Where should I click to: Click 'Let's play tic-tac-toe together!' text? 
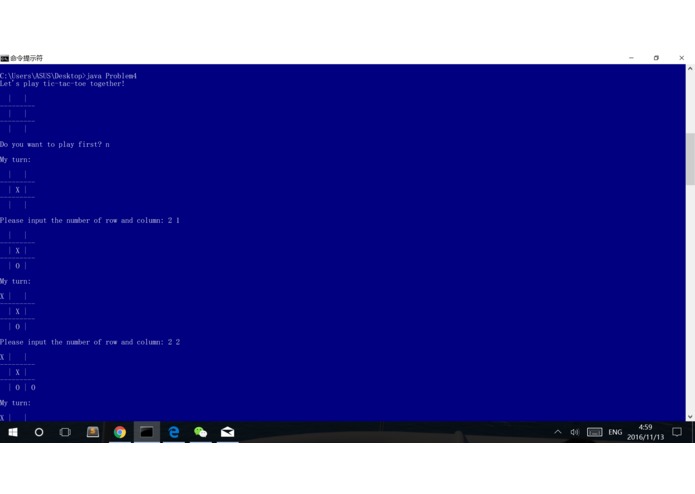(62, 84)
